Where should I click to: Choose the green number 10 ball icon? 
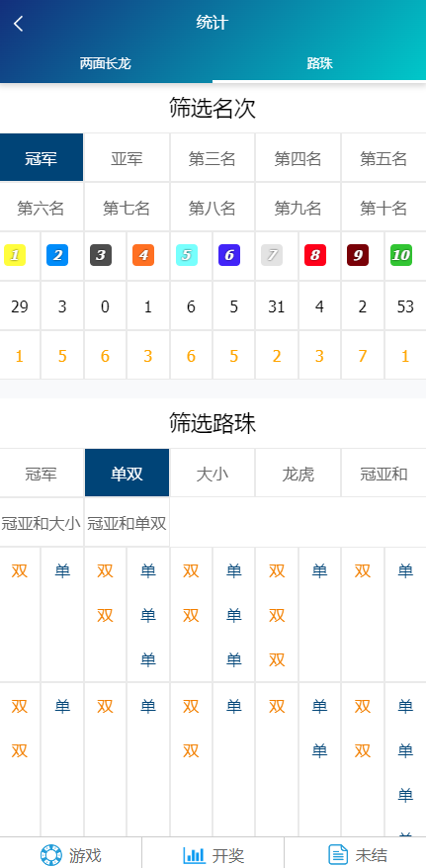(x=401, y=255)
